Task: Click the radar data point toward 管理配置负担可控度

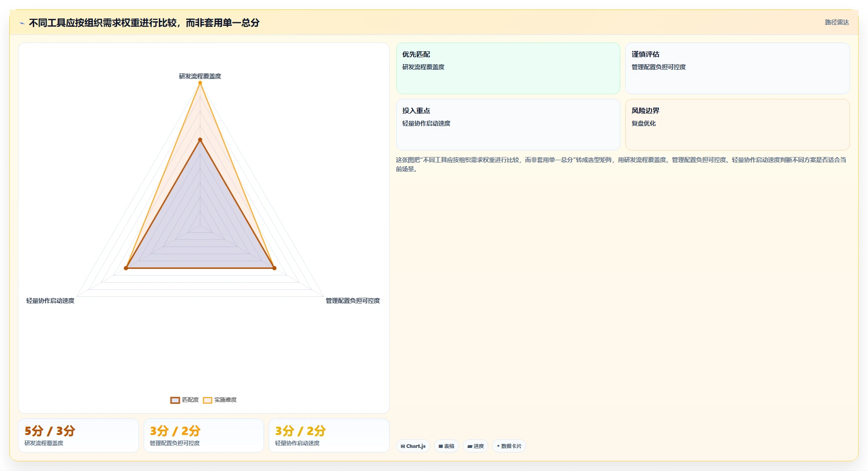Action: pyautogui.click(x=274, y=268)
